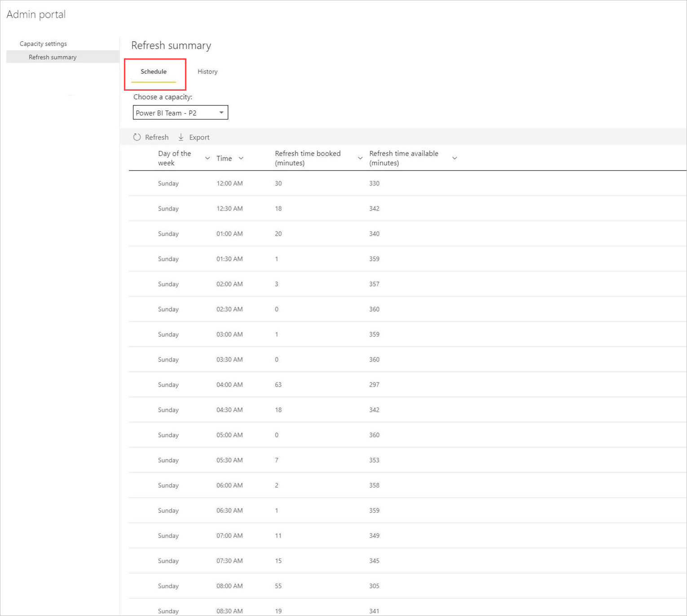Viewport: 687px width, 616px height.
Task: Select Capacity settings in the sidebar
Action: [x=43, y=44]
